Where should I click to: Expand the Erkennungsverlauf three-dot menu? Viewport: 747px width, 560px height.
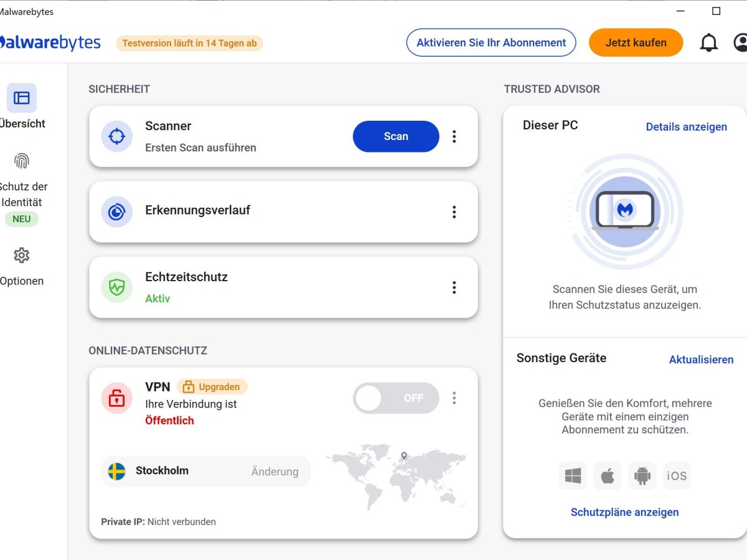point(454,212)
